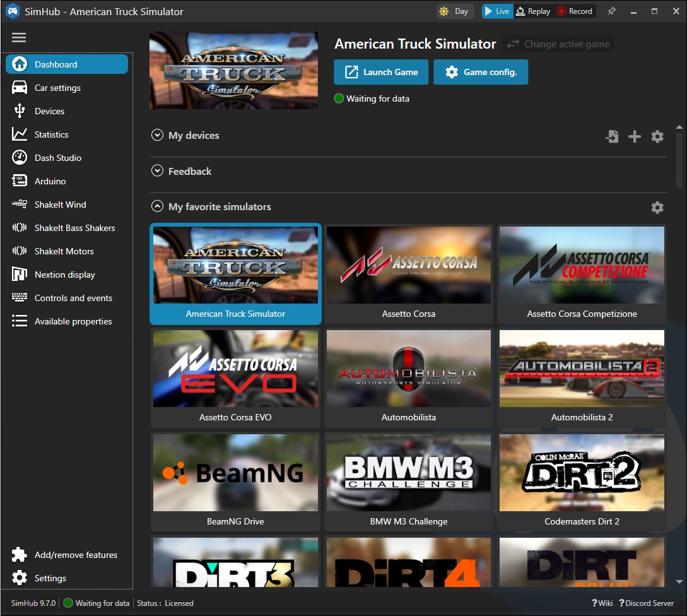Select Assetto Corsa simulator tile
Screen dimensions: 687x616
pos(408,274)
